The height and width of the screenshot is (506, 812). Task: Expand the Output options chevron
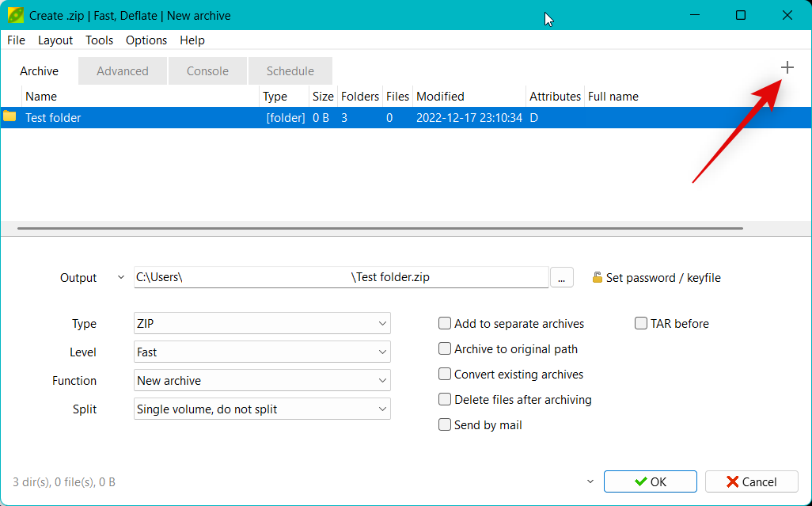[120, 278]
